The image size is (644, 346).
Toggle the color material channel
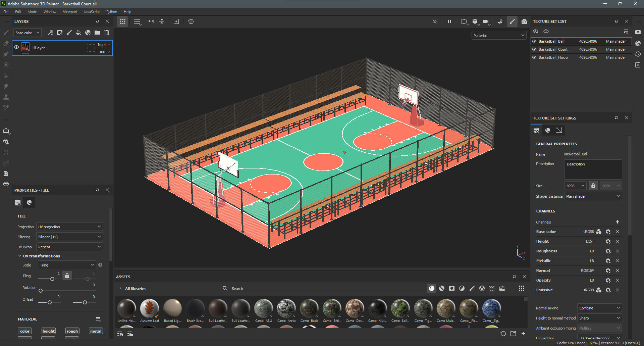25,331
